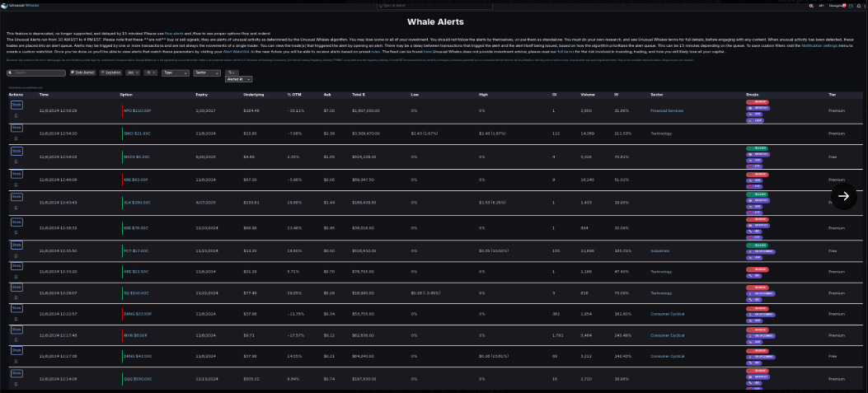This screenshot has height=393, width=868.
Task: Bookmark the BLK $280.00C alert row
Action: tap(16, 208)
